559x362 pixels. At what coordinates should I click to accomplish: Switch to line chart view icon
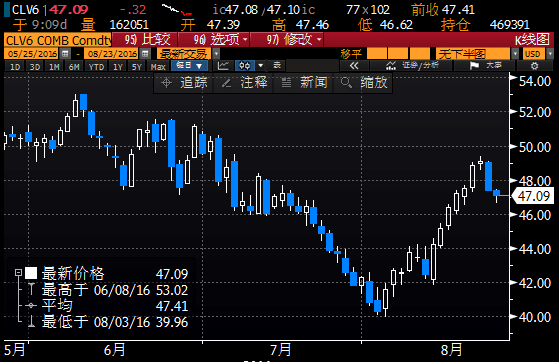[224, 66]
